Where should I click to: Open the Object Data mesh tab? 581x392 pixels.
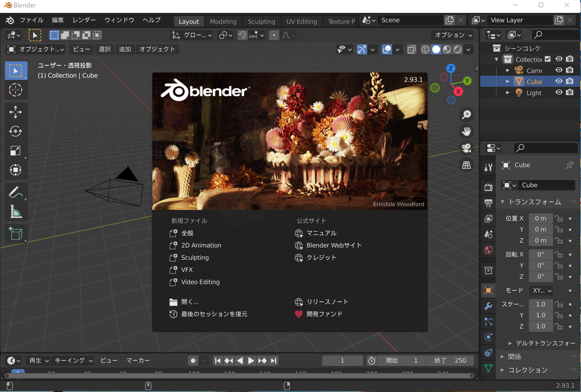(488, 368)
